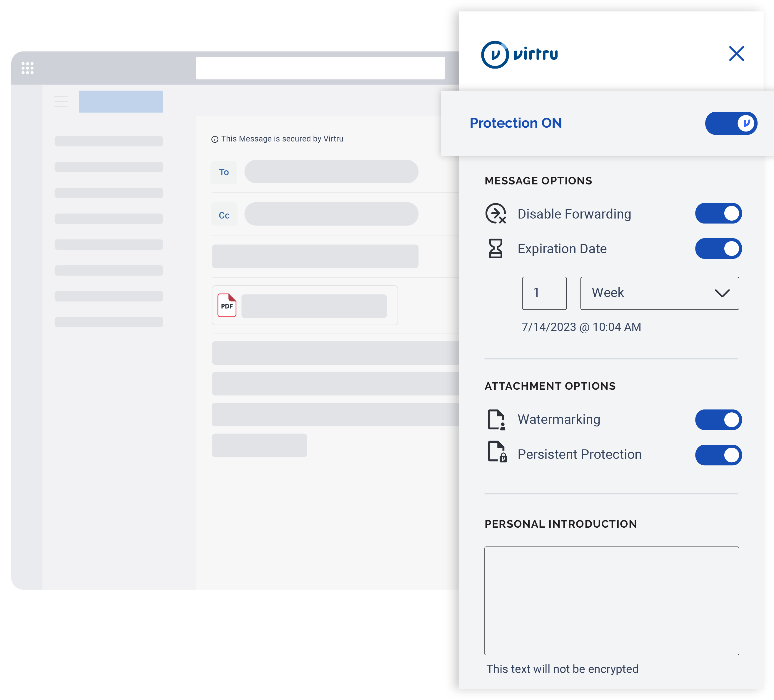Click the 'Protection ON' label
The height and width of the screenshot is (700, 774).
pyautogui.click(x=516, y=123)
